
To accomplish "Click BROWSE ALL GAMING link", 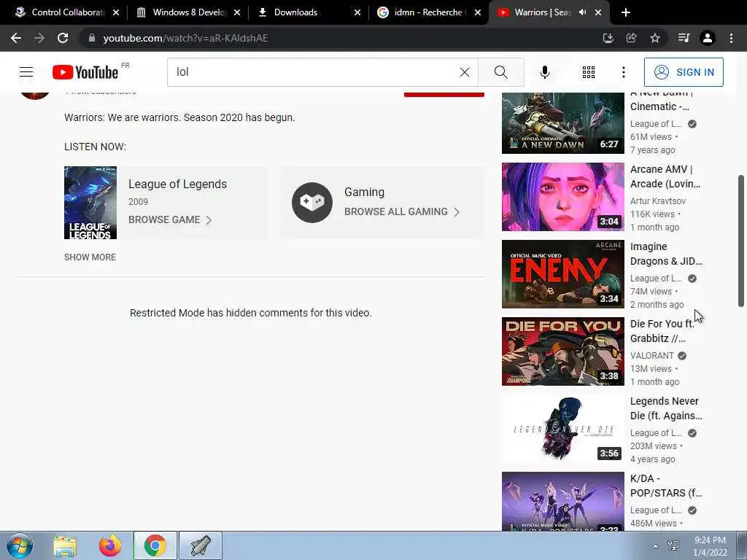I will [x=402, y=211].
